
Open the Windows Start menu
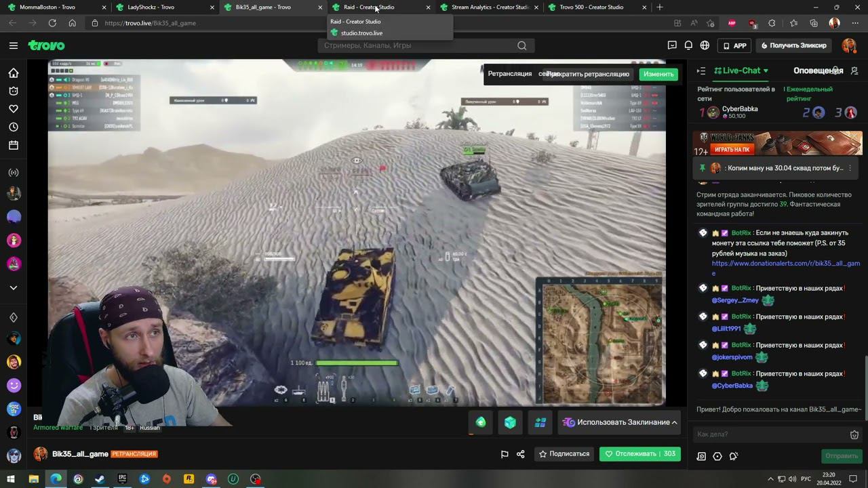[x=11, y=479]
